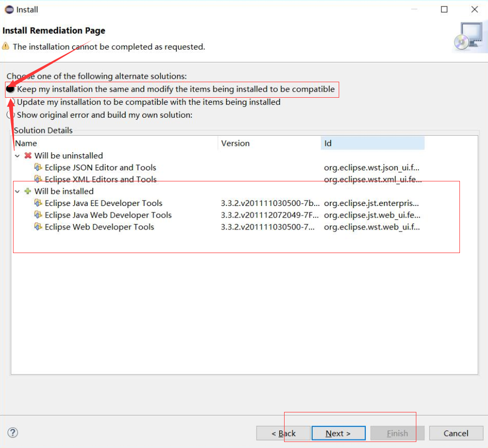Click the yellow warning icon near message
Viewport: 488px width, 448px height.
coord(6,47)
